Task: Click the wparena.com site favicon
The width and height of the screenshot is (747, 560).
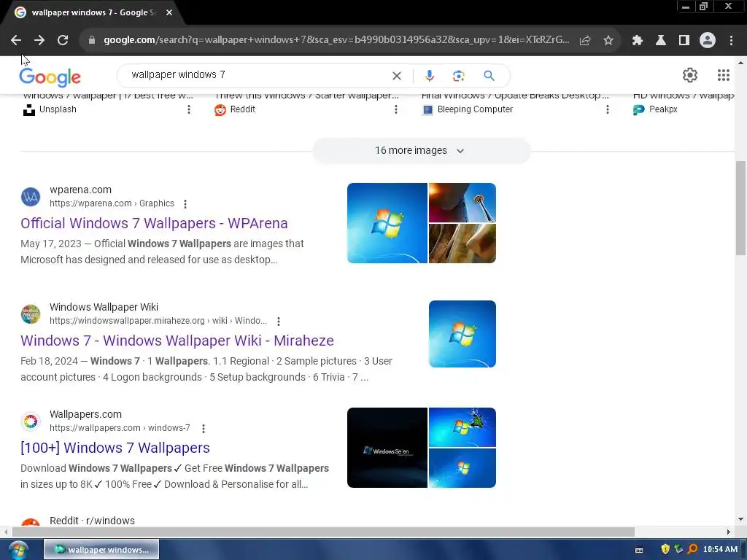Action: 31,197
